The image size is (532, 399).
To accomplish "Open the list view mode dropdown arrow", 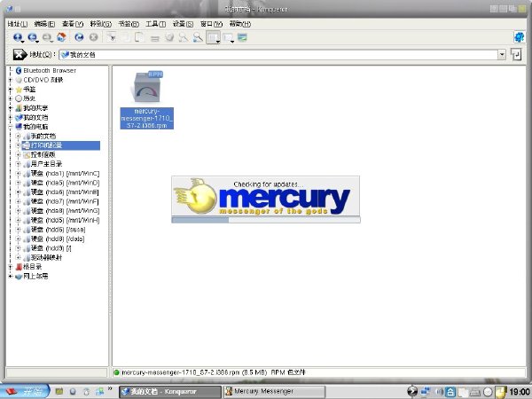I will 232,42.
